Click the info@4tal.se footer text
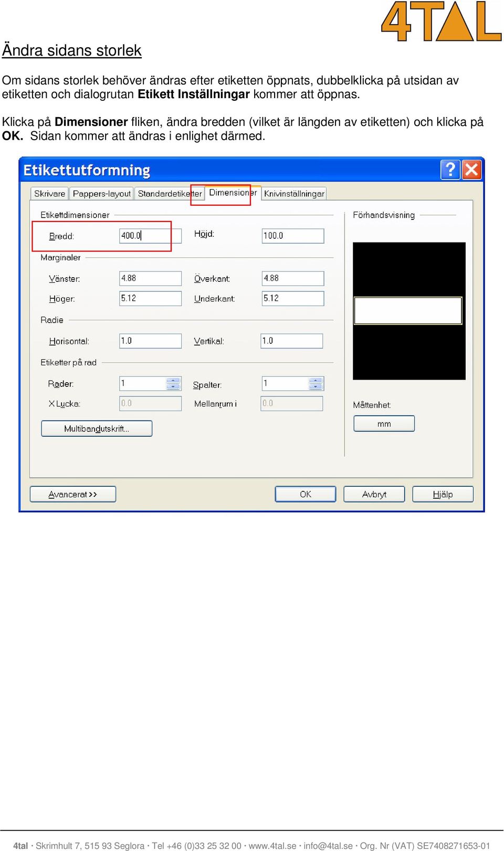The height and width of the screenshot is (851, 504). [328, 846]
